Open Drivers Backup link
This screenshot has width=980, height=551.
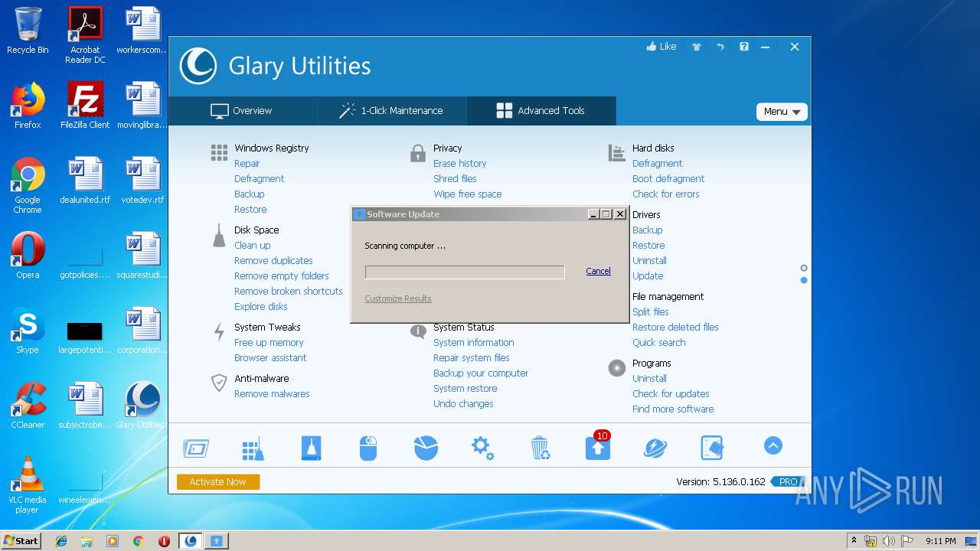point(647,230)
